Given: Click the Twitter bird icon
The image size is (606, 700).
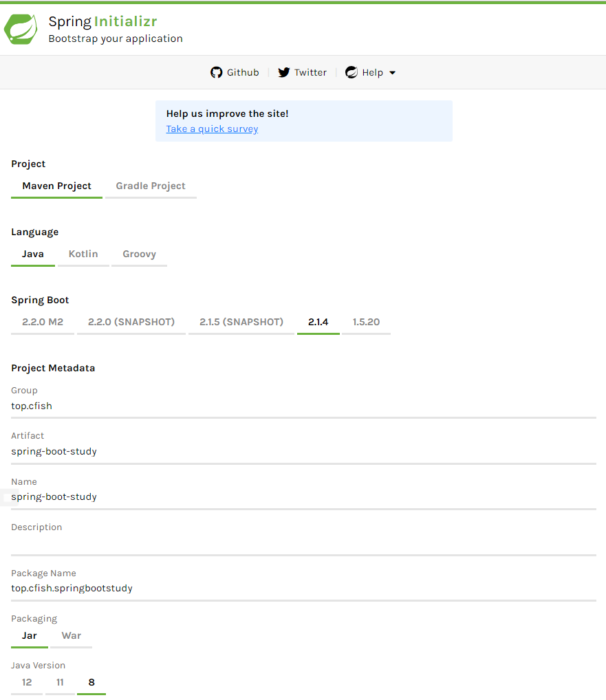Looking at the screenshot, I should [283, 72].
